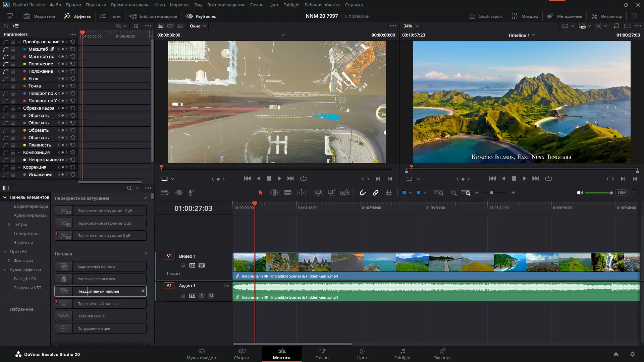Image resolution: width=644 pixels, height=362 pixels.
Task: Open the Mixer panel
Action: [525, 16]
